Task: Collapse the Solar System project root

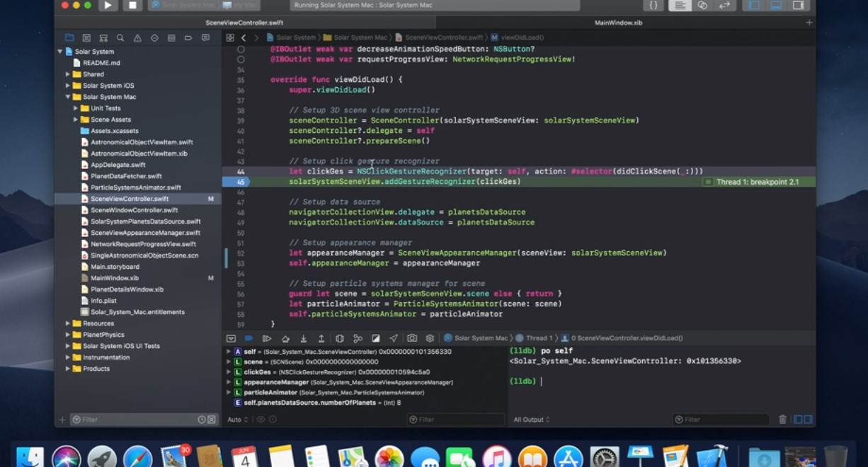Action: 60,52
